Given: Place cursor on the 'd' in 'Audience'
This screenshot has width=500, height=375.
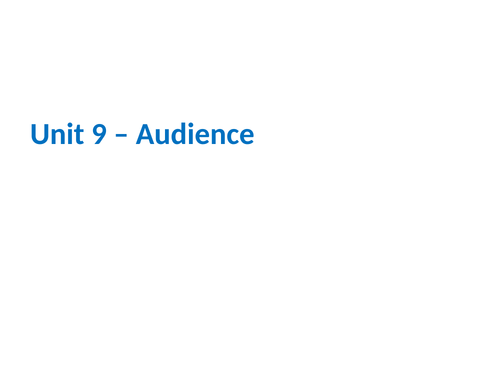Looking at the screenshot, I should tap(178, 134).
